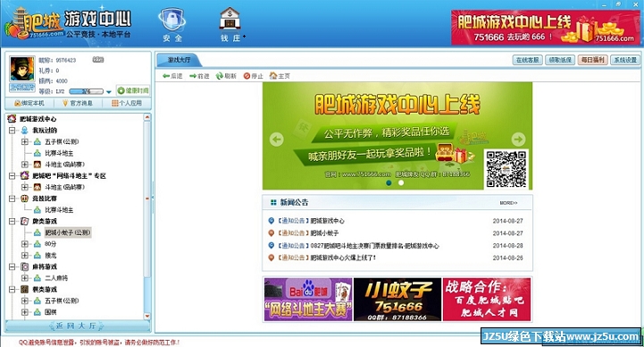Screen dimensions: 644x347
Task: Show next banner slide arrow
Action: (x=518, y=140)
